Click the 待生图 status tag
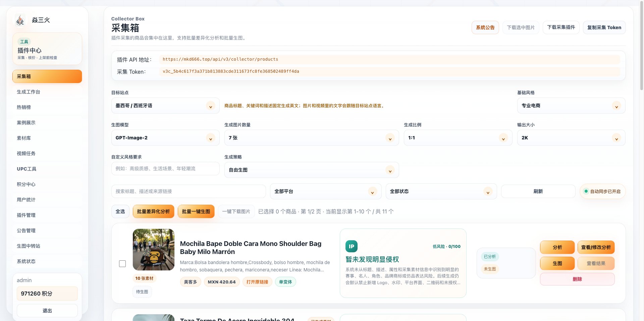This screenshot has width=644, height=321. (x=142, y=292)
